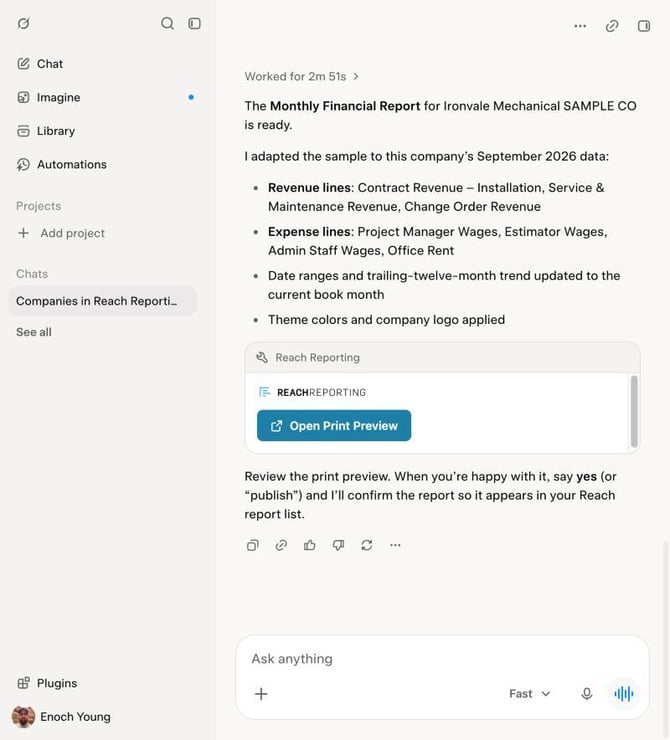Click the Chats section label
Screen dimensions: 670x740
(32, 274)
